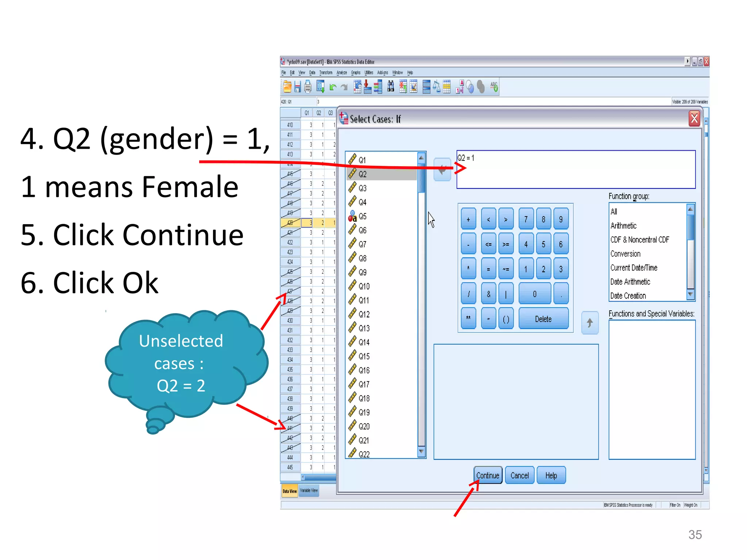Click the Function group list scroll down arrow

690,294
